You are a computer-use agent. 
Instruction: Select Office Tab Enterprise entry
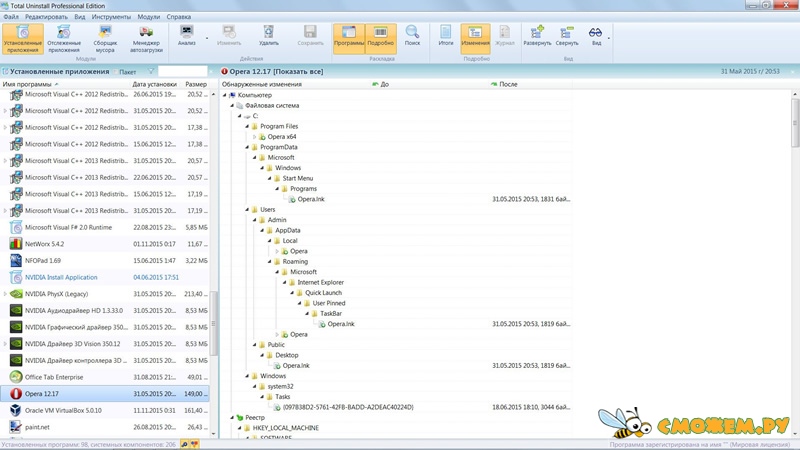click(105, 377)
